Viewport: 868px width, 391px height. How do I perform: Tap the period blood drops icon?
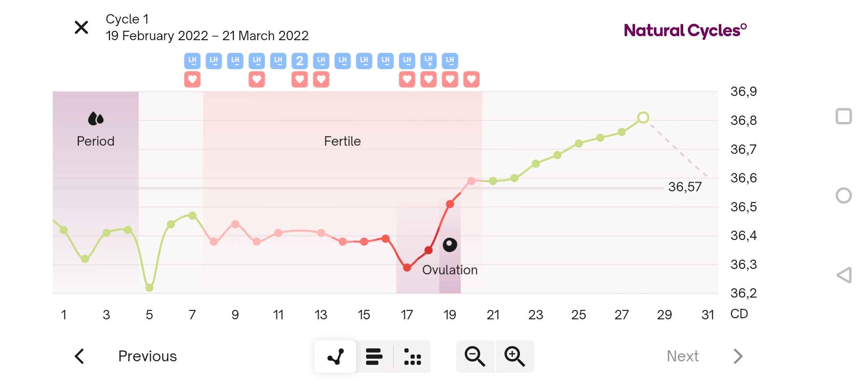coord(96,118)
